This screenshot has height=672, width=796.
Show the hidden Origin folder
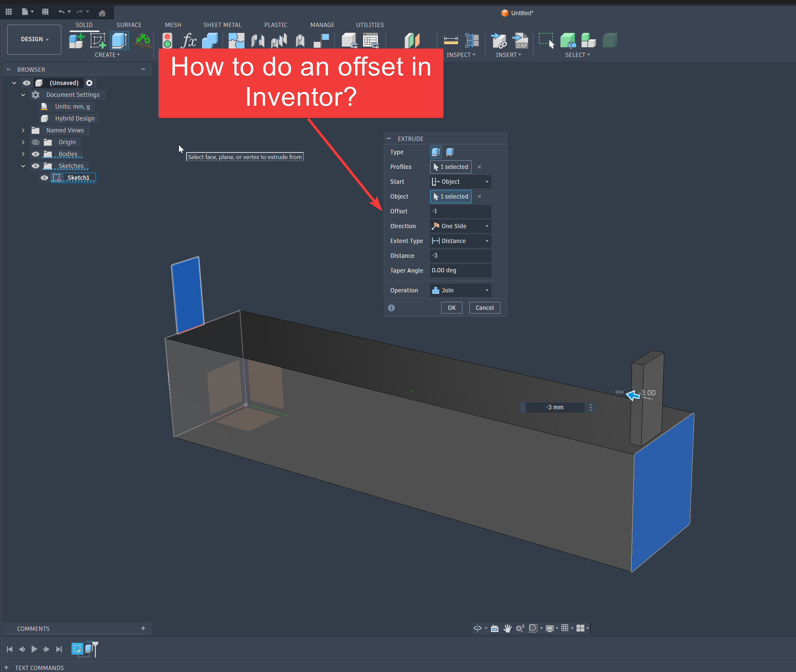36,143
